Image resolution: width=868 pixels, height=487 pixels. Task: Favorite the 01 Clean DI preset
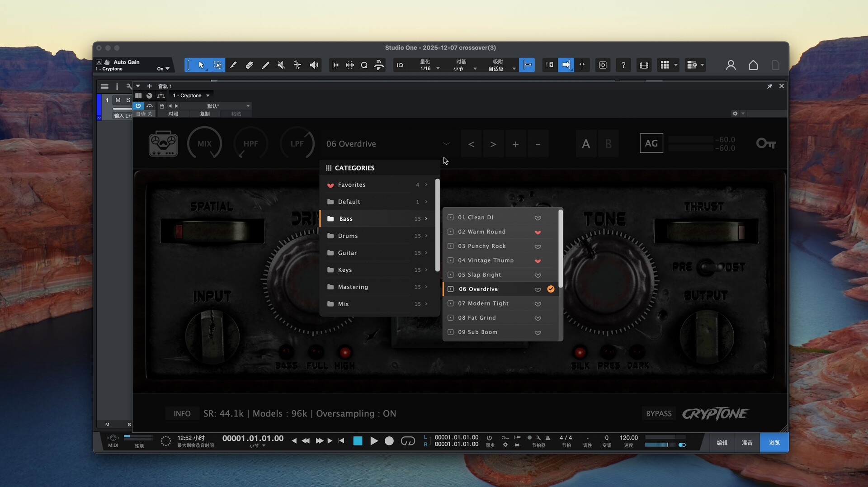[538, 218]
